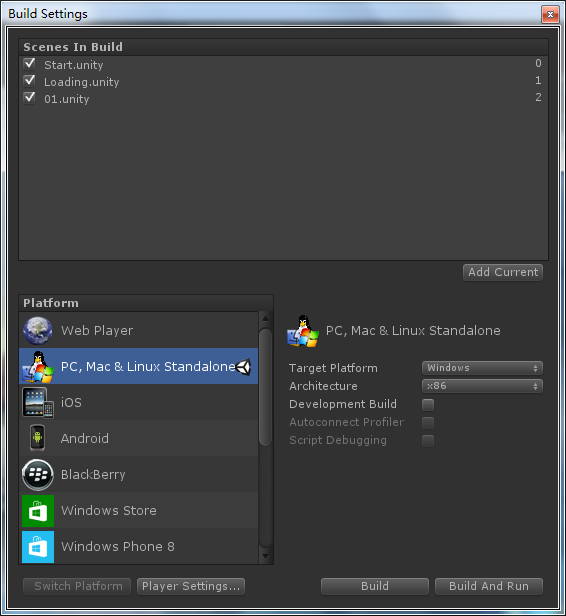This screenshot has width=566, height=616.
Task: Click the large standalone icon beside the settings header
Action: (x=303, y=331)
